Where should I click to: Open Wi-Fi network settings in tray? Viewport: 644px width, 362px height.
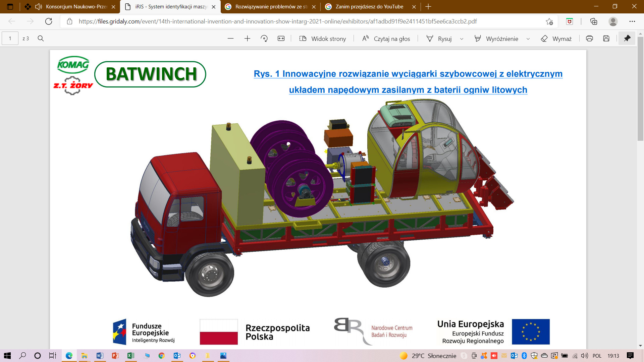click(575, 356)
